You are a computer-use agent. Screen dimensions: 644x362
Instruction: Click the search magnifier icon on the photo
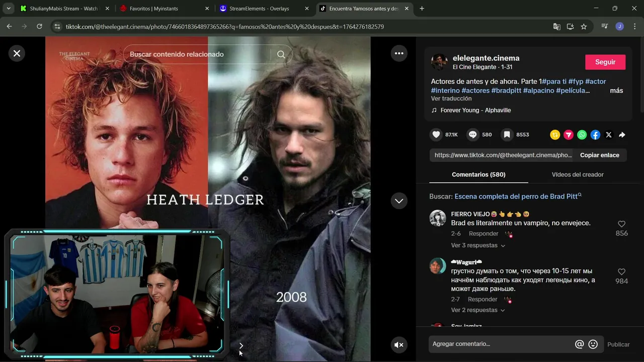tap(281, 54)
